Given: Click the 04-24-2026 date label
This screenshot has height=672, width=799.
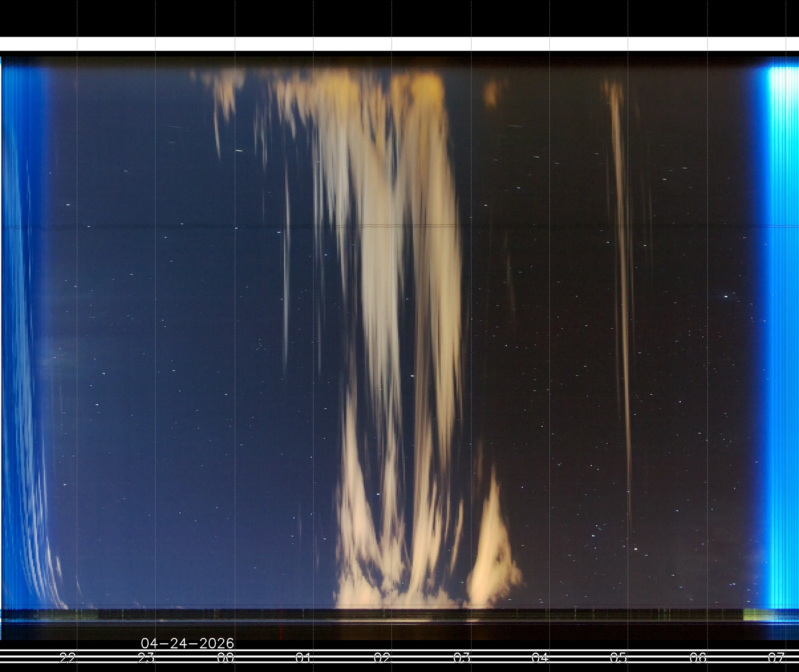Looking at the screenshot, I should click(x=187, y=643).
